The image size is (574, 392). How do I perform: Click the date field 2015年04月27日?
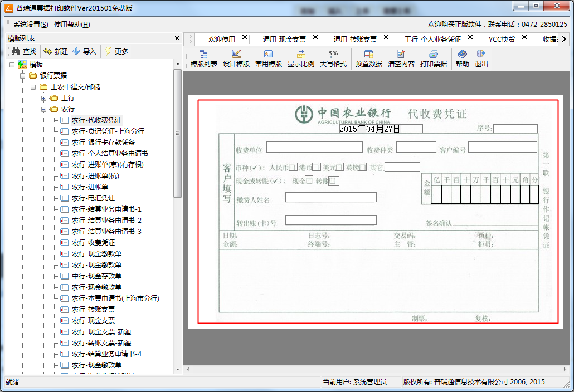tap(381, 129)
